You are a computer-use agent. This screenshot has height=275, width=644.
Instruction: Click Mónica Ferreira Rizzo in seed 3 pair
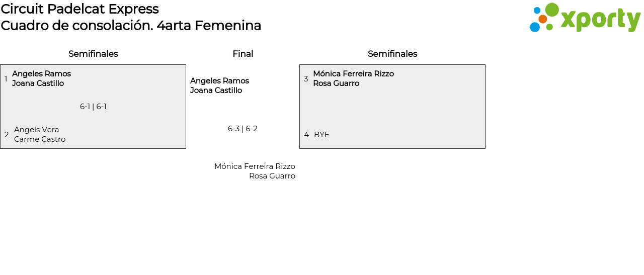353,74
